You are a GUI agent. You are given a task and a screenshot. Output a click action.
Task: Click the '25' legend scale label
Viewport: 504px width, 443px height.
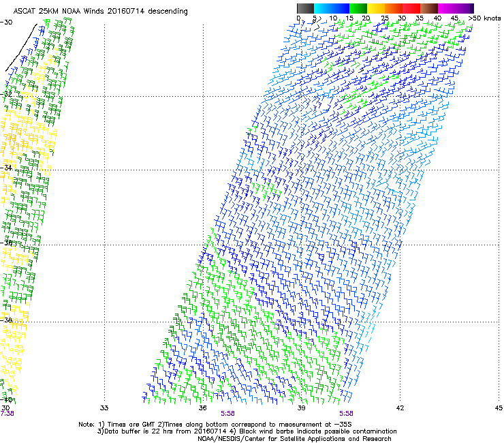point(385,18)
